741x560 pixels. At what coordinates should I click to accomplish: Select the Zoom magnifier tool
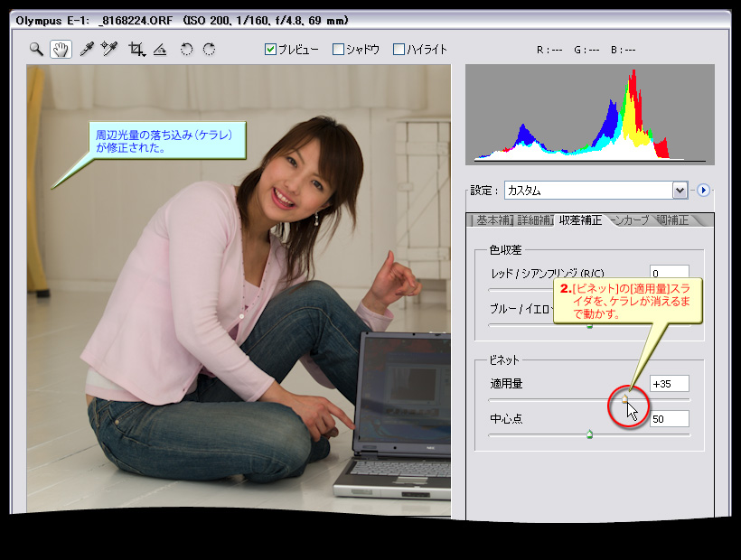point(35,49)
